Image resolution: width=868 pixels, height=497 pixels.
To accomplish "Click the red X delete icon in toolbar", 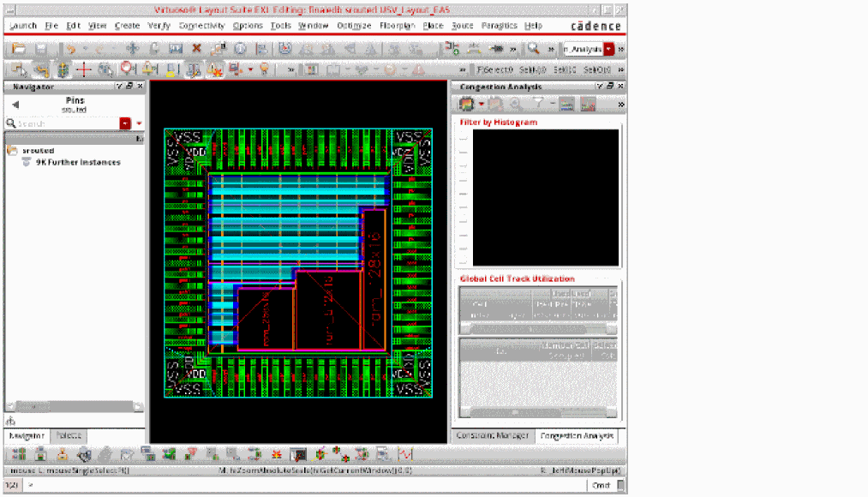I will coord(196,49).
